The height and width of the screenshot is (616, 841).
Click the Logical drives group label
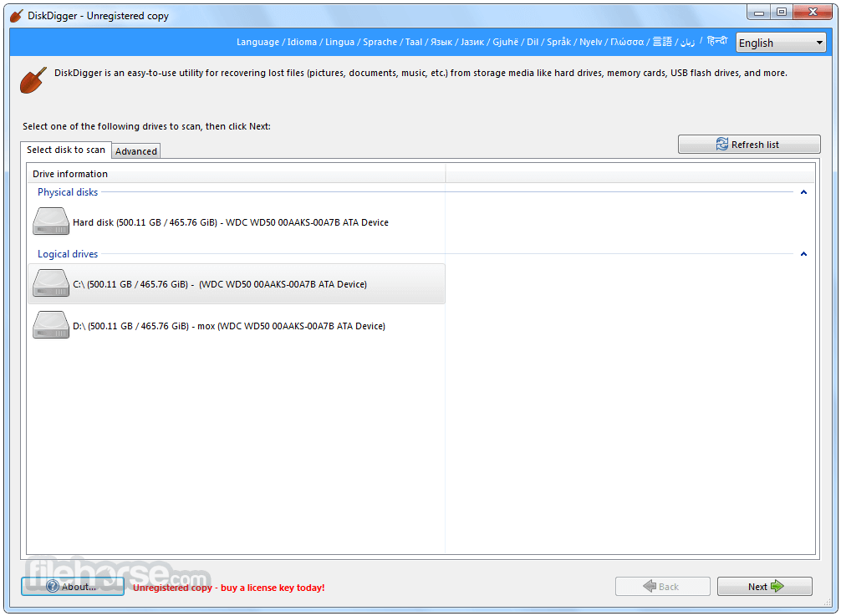coord(68,254)
